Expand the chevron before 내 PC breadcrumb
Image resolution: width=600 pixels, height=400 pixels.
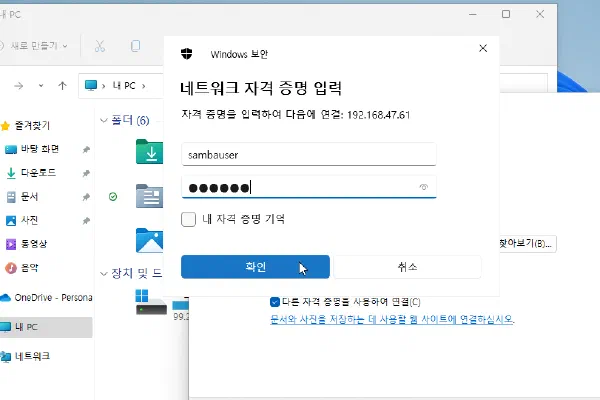click(104, 86)
